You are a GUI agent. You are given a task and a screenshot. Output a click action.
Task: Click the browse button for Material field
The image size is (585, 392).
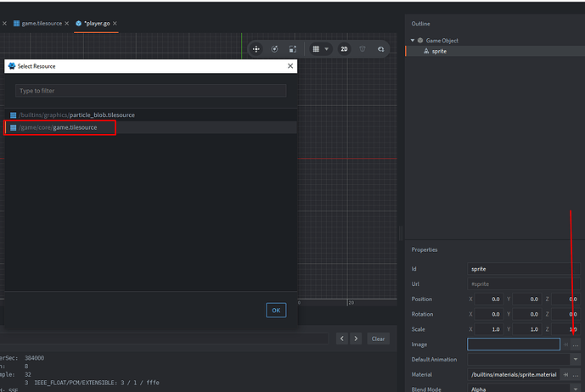pos(576,374)
